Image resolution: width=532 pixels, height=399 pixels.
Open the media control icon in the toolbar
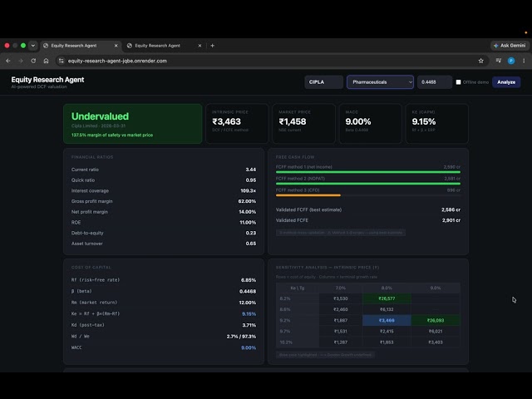coord(499,61)
